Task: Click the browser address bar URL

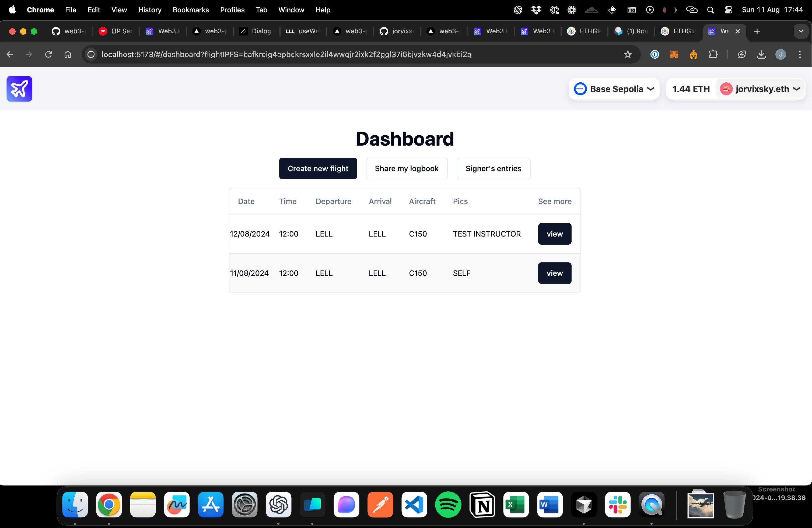Action: 286,54
